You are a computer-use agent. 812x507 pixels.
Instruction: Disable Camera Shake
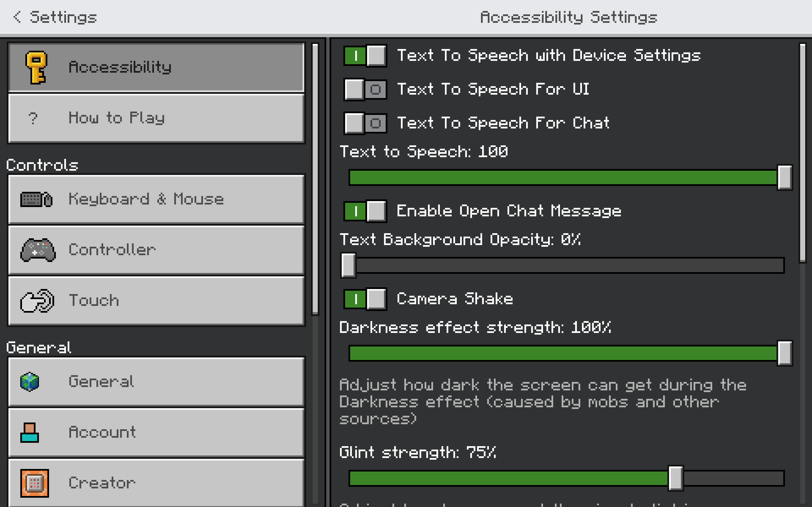point(366,299)
